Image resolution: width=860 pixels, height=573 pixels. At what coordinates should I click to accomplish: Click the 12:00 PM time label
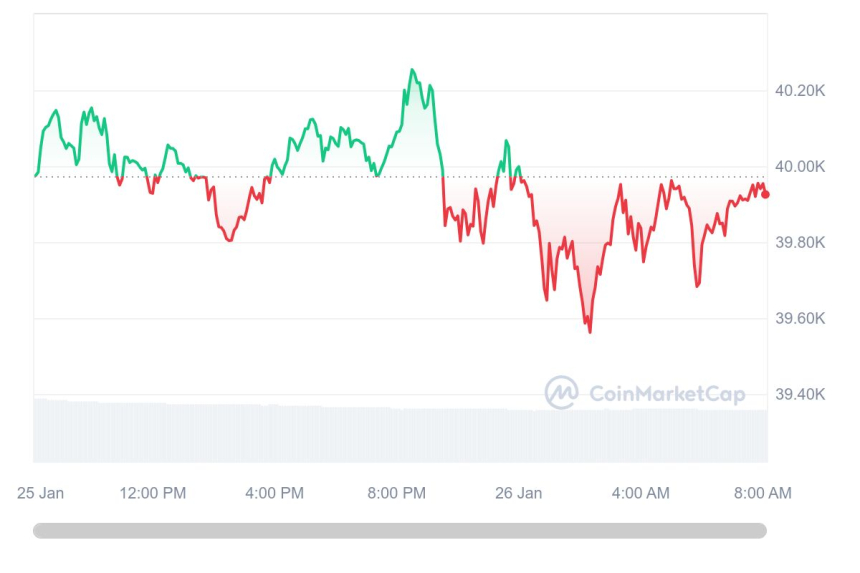point(153,493)
